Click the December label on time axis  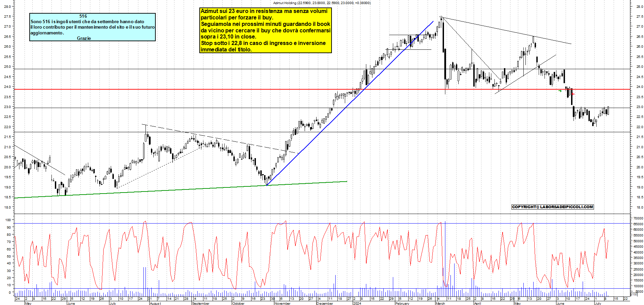click(x=325, y=303)
